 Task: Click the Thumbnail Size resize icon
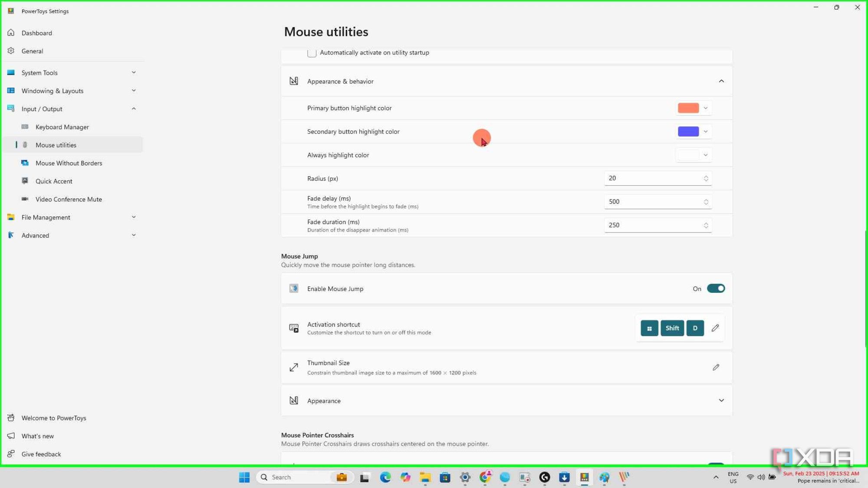click(294, 367)
